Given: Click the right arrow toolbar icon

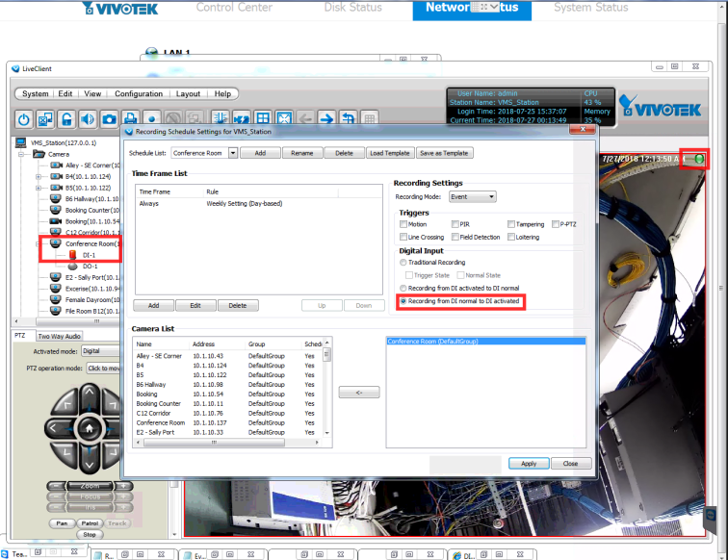Looking at the screenshot, I should (x=326, y=118).
